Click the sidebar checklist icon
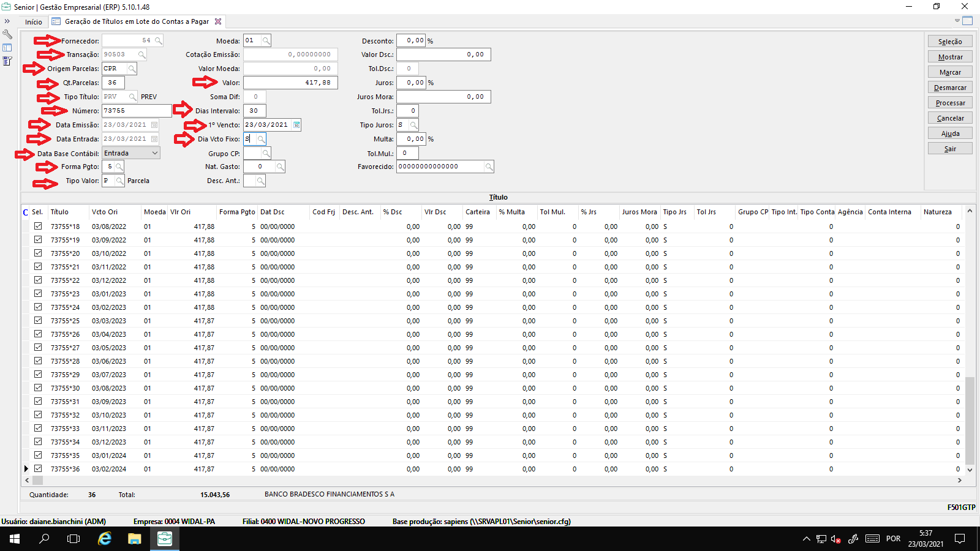 (x=7, y=61)
